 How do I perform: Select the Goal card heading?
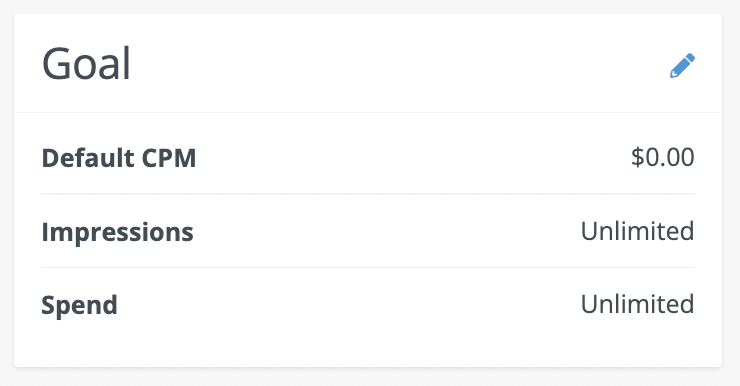[x=86, y=64]
